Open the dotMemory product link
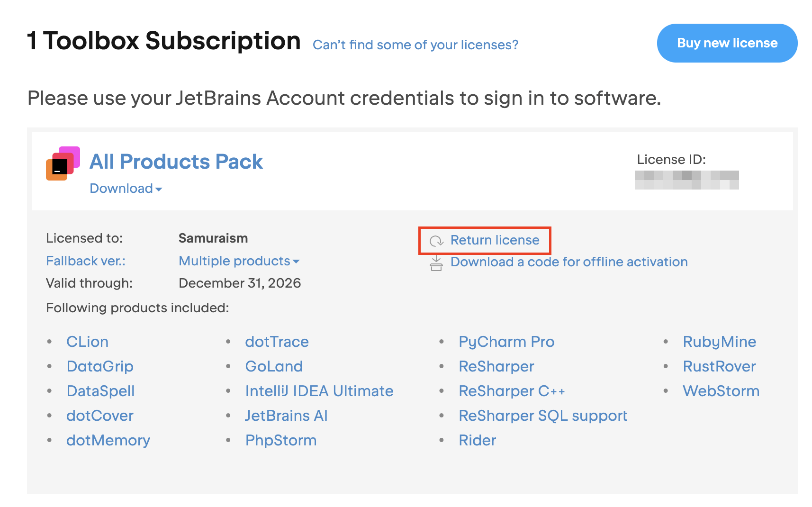 (108, 441)
